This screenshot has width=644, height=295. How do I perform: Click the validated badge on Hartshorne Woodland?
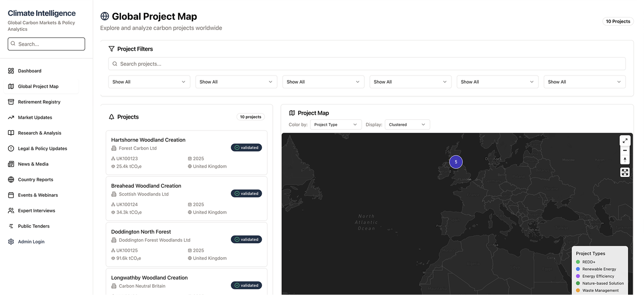246,147
